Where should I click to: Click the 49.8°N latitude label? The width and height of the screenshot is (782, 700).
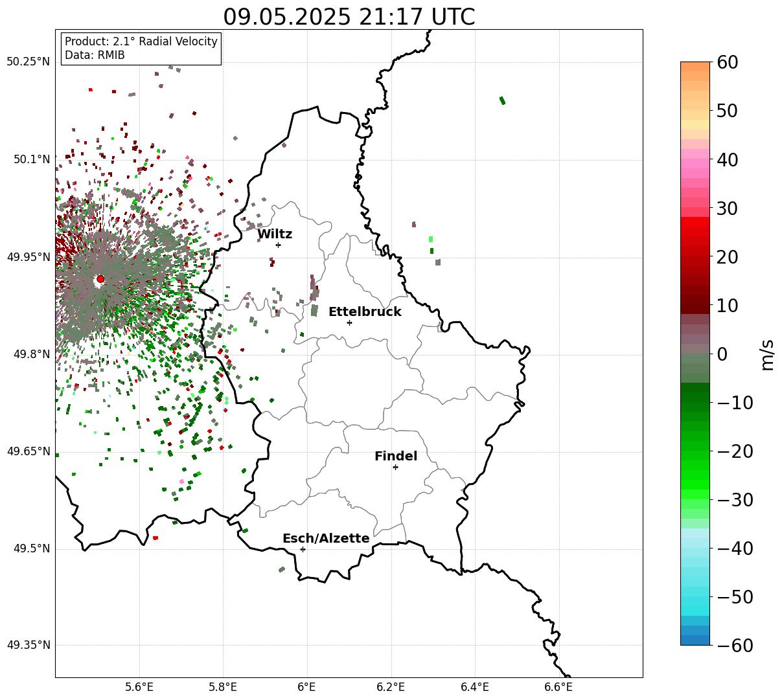tap(31, 354)
